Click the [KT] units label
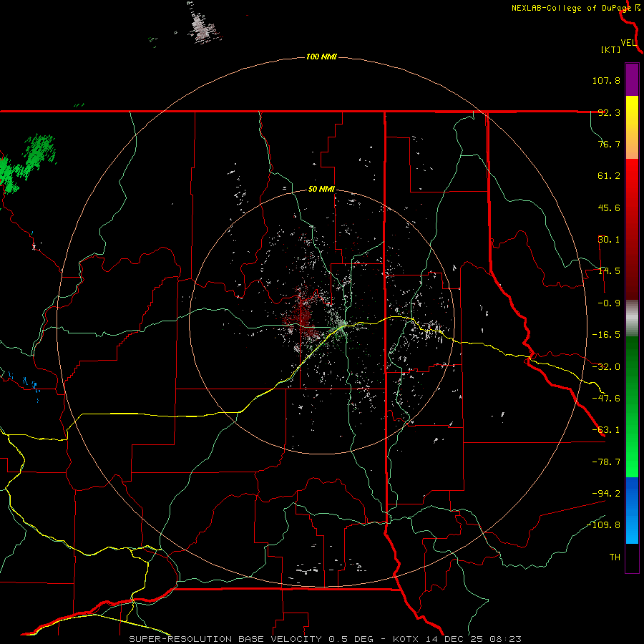The image size is (644, 644). pyautogui.click(x=611, y=49)
